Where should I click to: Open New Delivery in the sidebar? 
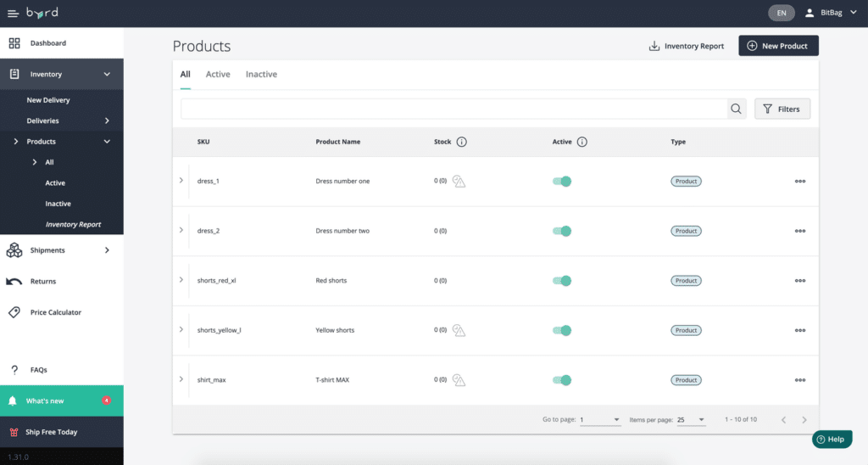click(x=48, y=100)
